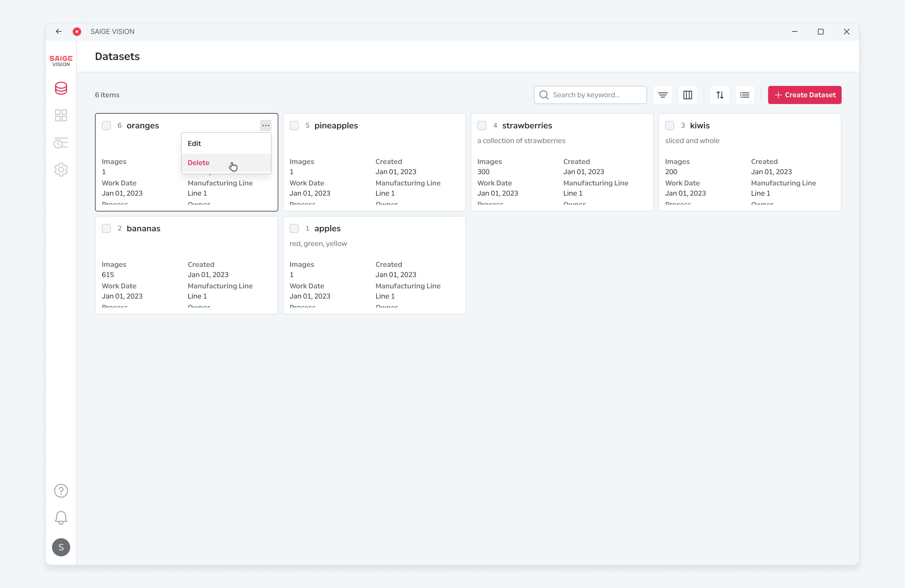905x588 pixels.
Task: Open the user avatar S
Action: pos(61,547)
